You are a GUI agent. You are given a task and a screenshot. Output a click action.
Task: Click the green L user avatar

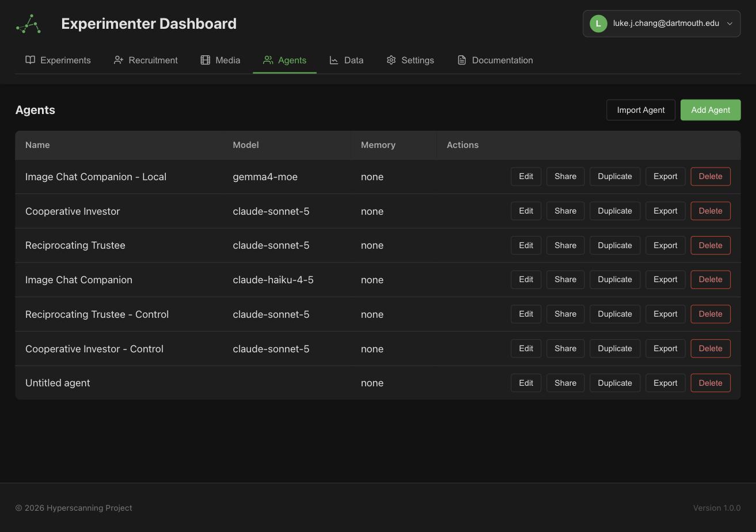[598, 24]
